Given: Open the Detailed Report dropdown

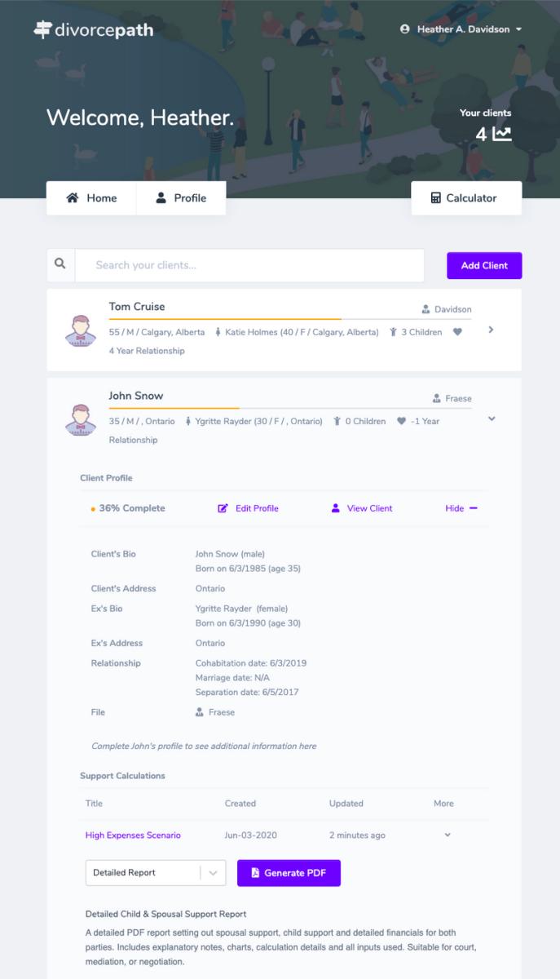Looking at the screenshot, I should 156,873.
